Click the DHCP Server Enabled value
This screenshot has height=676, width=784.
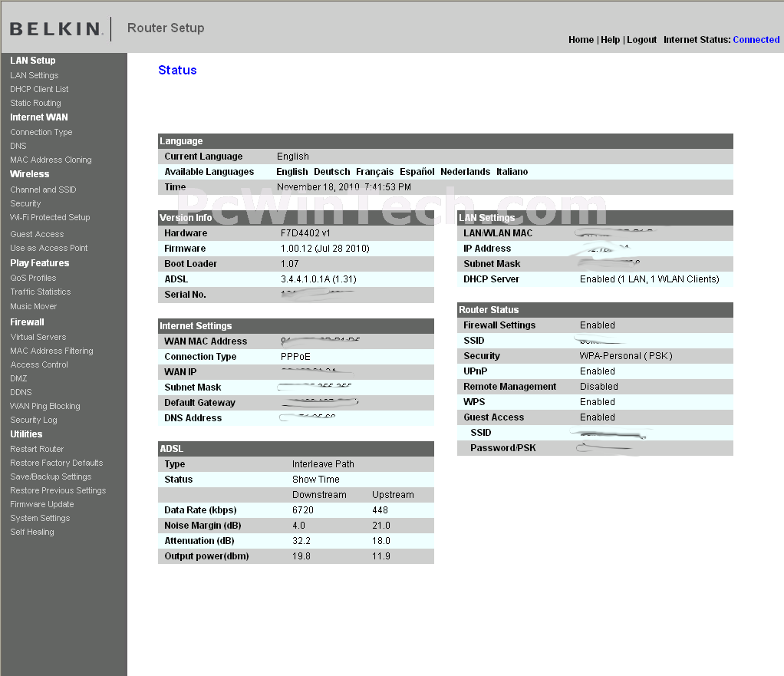650,279
